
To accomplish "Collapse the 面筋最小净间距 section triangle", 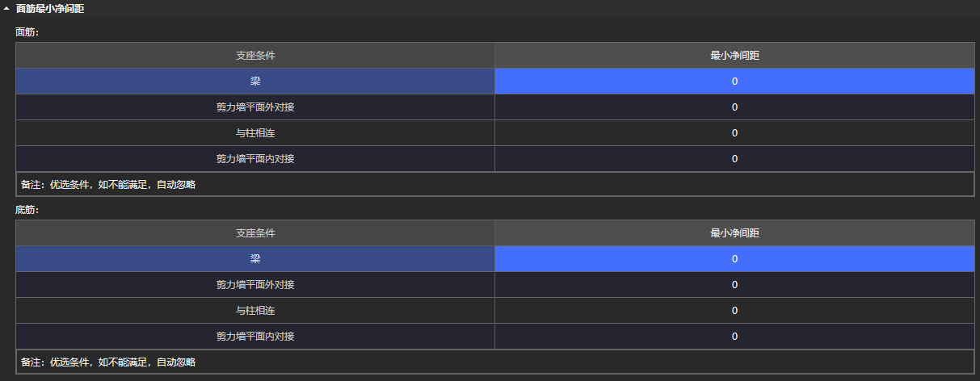I will [x=6, y=9].
